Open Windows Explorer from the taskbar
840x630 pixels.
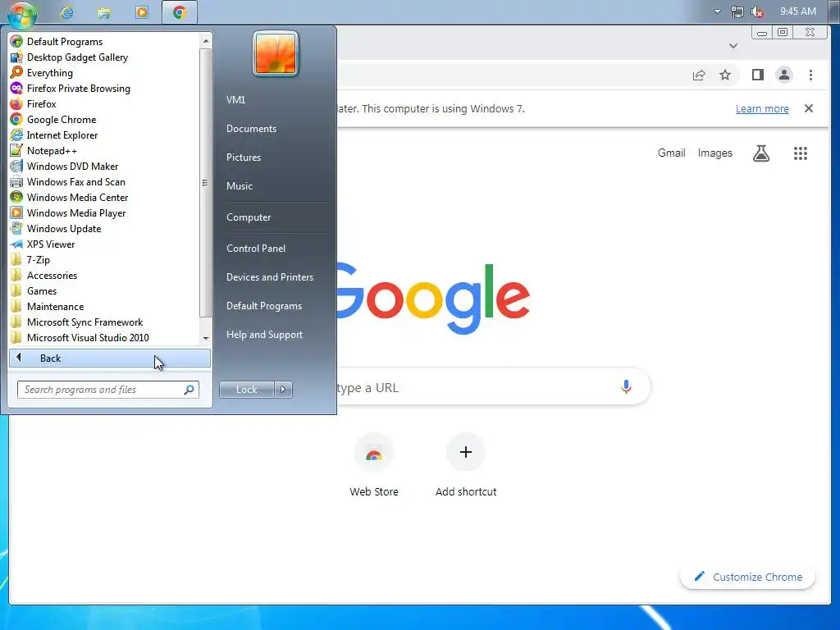coord(104,12)
